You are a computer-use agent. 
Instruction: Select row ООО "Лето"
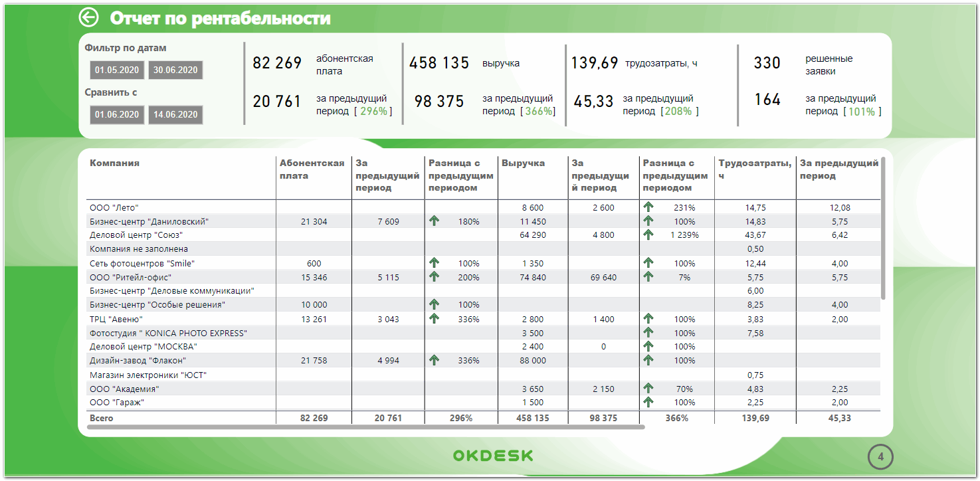pos(483,207)
